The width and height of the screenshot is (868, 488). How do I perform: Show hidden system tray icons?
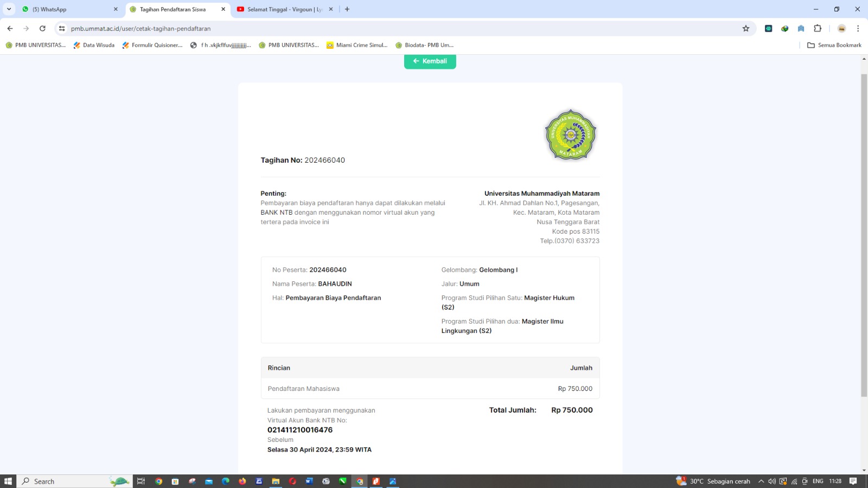click(x=761, y=481)
